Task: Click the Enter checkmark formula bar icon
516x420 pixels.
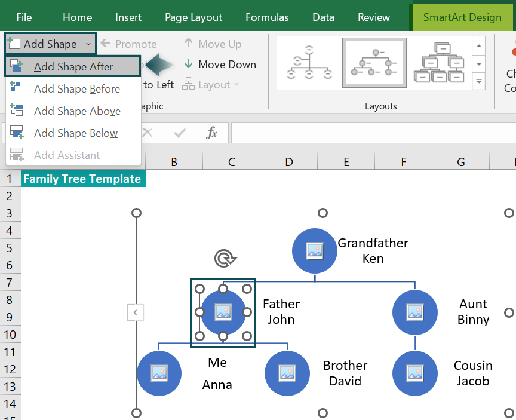Action: pos(180,133)
